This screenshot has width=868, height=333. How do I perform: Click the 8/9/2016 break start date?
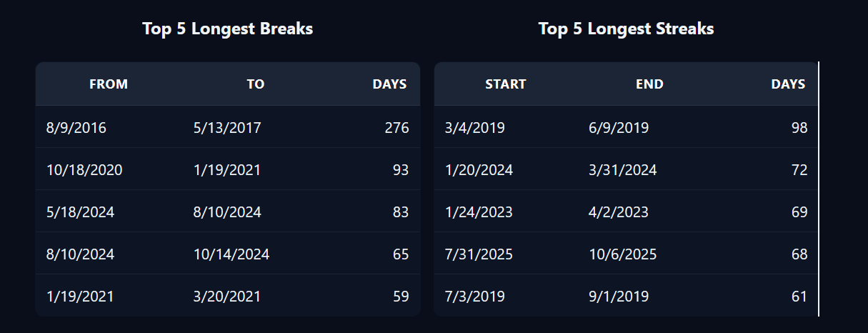(x=76, y=128)
